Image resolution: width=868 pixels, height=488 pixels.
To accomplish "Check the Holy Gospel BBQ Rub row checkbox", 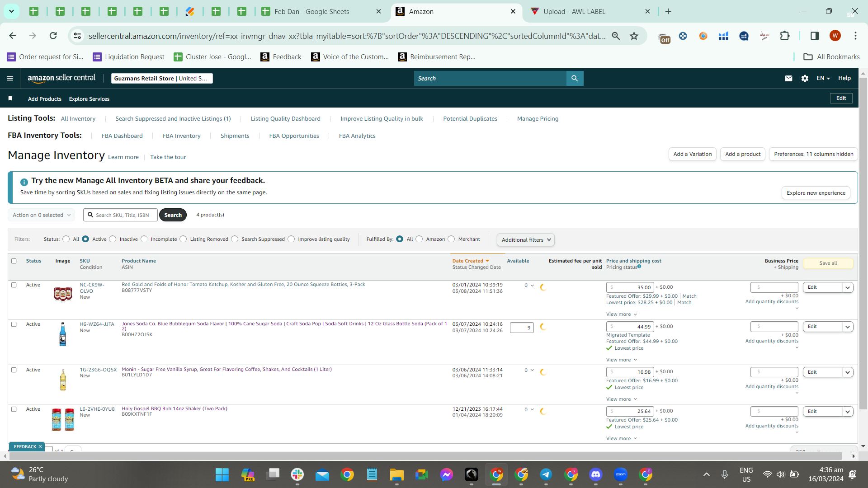I will point(14,409).
